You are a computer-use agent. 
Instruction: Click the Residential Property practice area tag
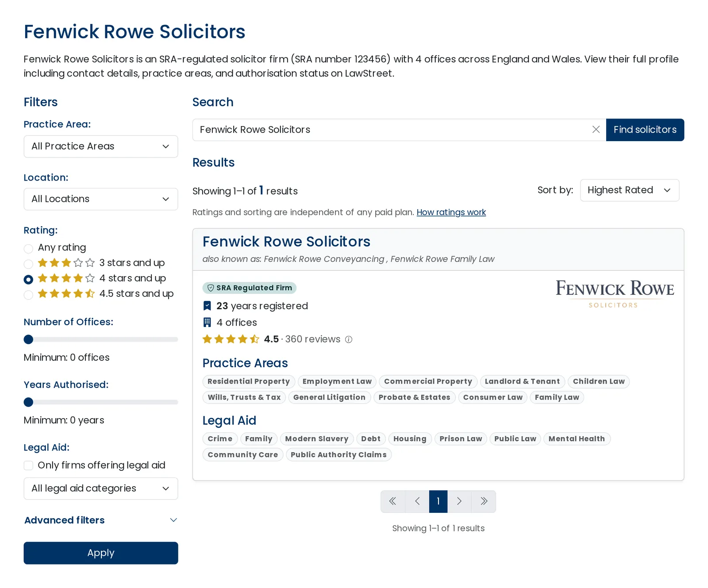249,381
